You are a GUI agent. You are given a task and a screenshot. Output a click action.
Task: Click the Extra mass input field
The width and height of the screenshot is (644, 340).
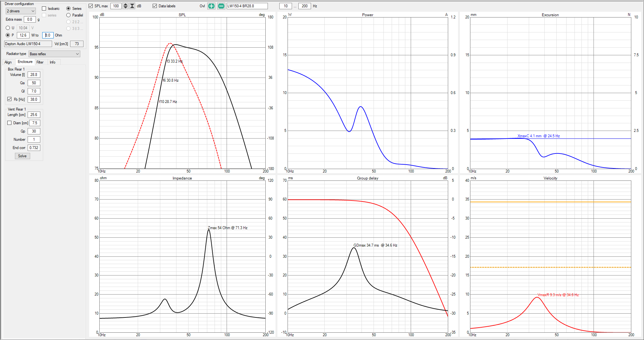(x=30, y=19)
